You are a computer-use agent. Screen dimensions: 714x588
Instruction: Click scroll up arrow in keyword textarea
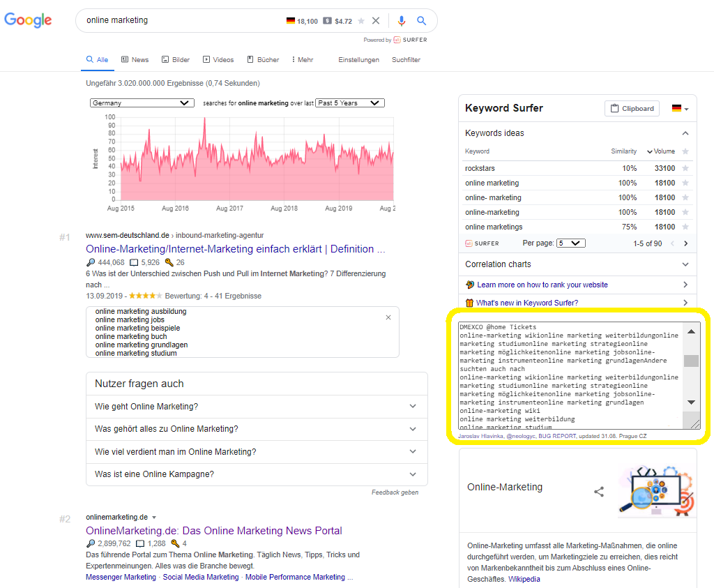coord(691,331)
